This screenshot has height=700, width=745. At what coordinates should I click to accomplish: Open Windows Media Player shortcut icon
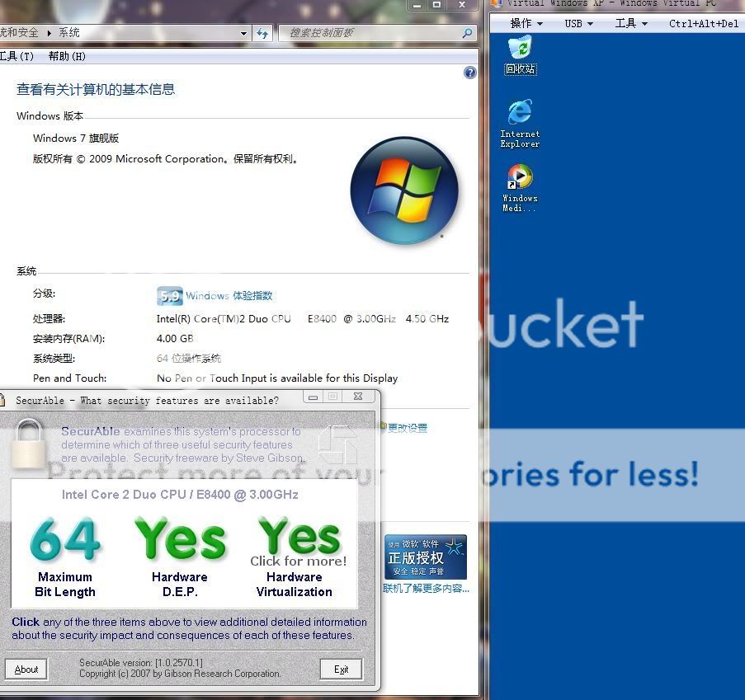pyautogui.click(x=520, y=188)
